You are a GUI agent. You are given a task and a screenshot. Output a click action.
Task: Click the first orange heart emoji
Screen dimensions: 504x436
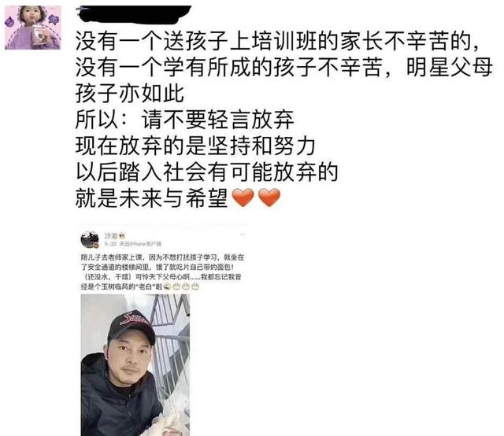pyautogui.click(x=243, y=198)
